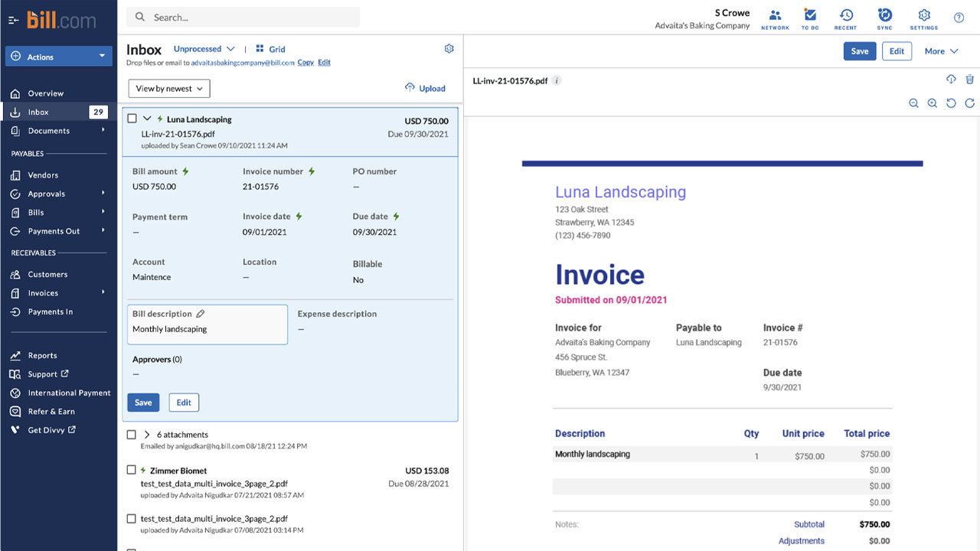Image resolution: width=980 pixels, height=551 pixels.
Task: Open the Unprocessed filter dropdown
Action: (204, 49)
